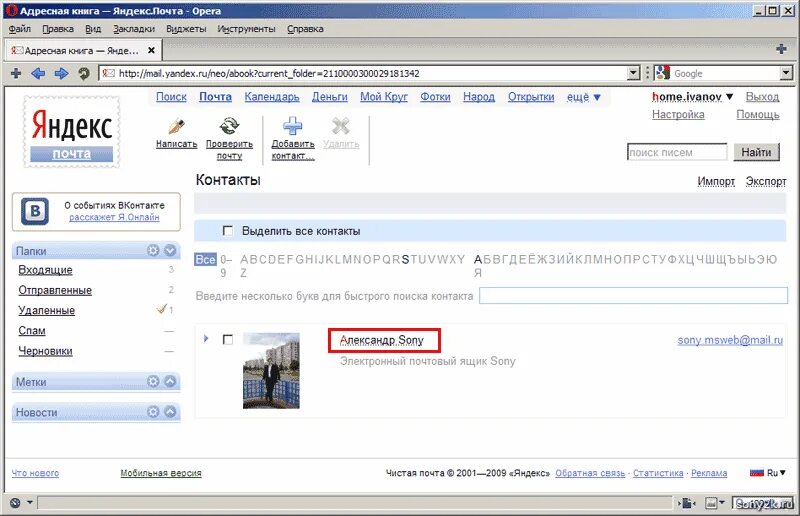Click the Календарь service link

point(271,96)
